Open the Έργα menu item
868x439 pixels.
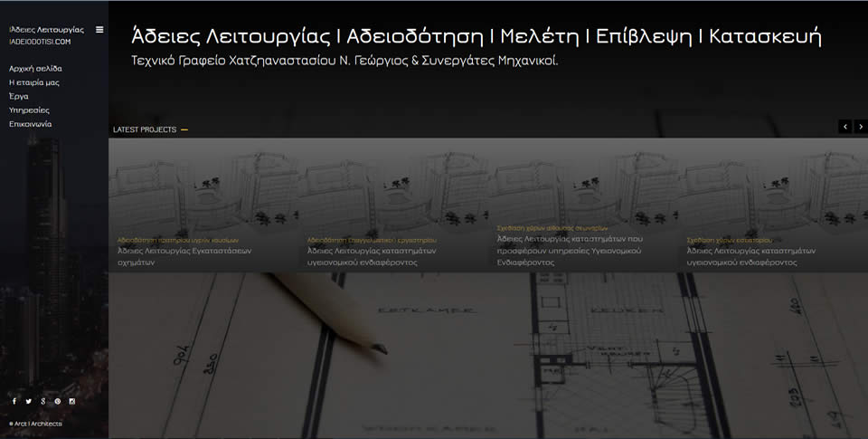19,97
